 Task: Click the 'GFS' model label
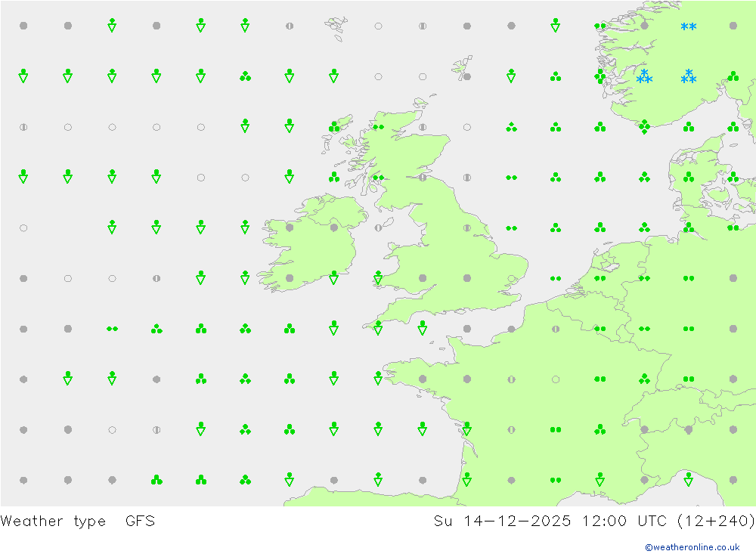tap(141, 521)
